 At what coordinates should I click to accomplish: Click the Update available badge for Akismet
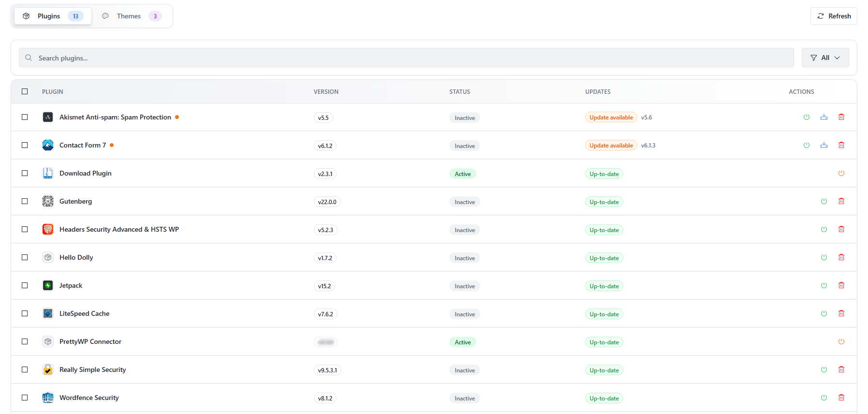click(x=611, y=118)
